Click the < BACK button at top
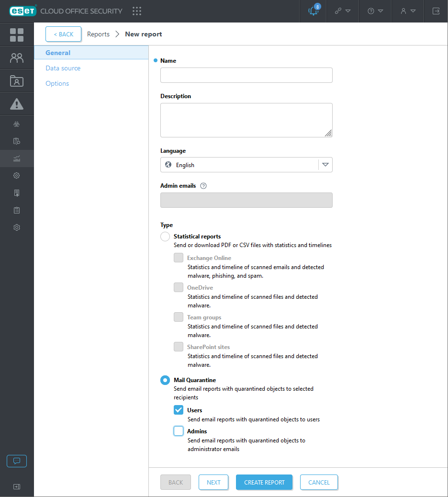This screenshot has height=497, width=448. click(x=63, y=34)
